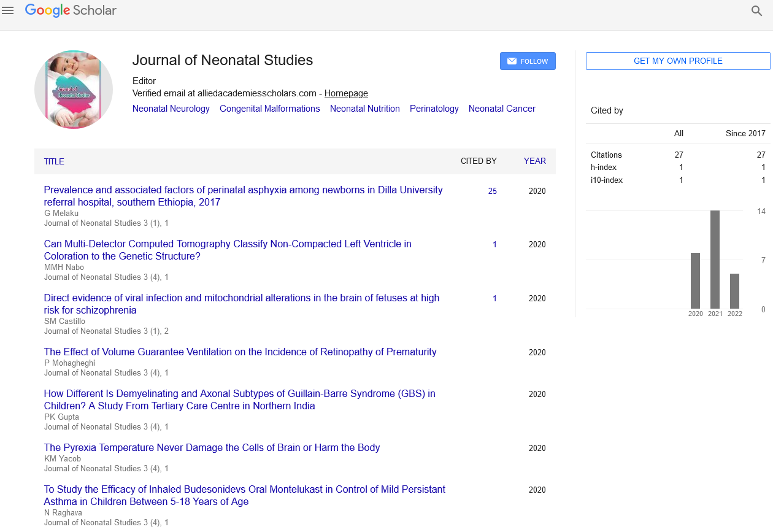Click the author name MMH Nabo

(64, 268)
